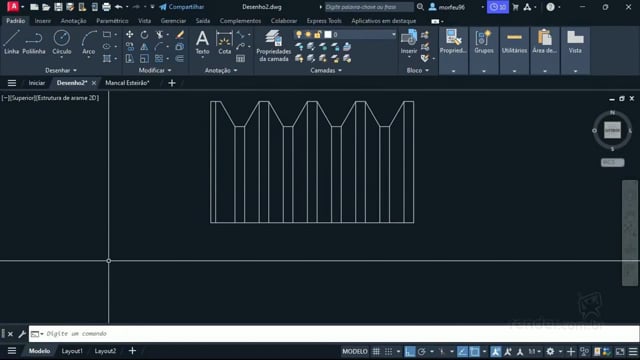Toggle layer lock icon in layer dropdown

pos(318,35)
